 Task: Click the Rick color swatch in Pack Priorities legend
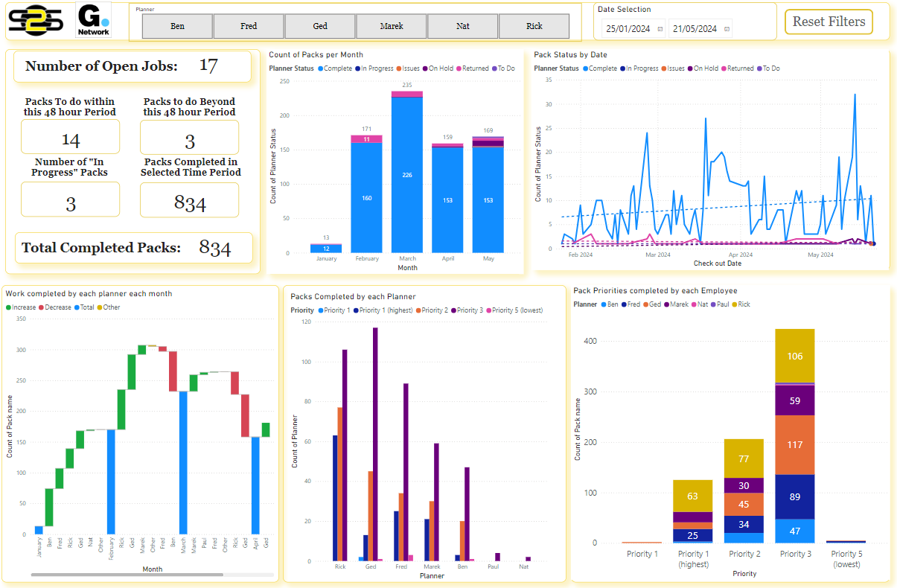733,304
